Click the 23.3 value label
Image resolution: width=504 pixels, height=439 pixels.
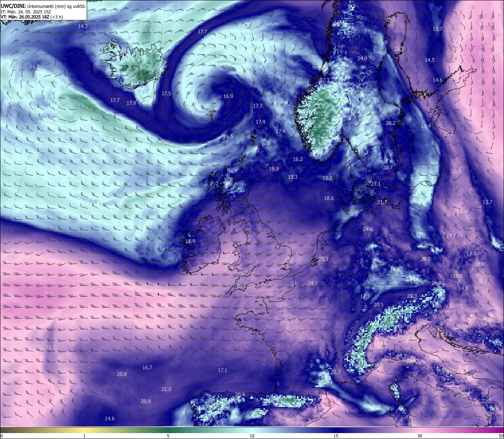(x=50, y=347)
